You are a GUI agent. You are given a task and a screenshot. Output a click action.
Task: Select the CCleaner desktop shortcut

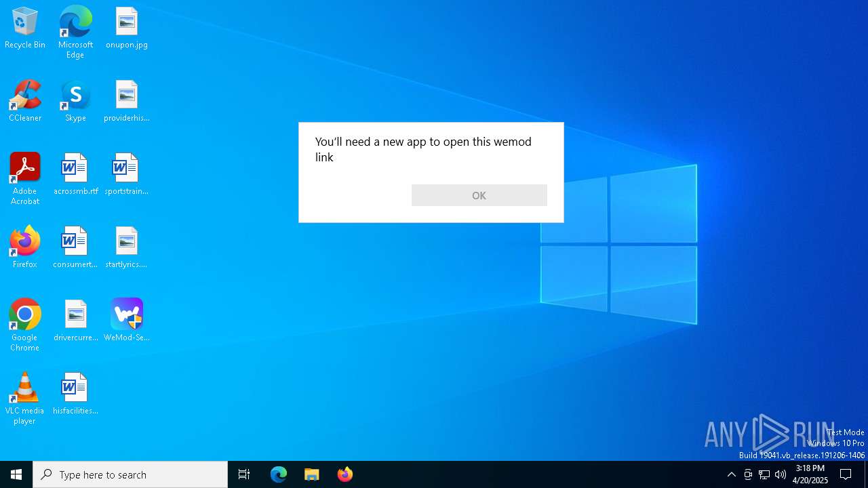(x=25, y=101)
